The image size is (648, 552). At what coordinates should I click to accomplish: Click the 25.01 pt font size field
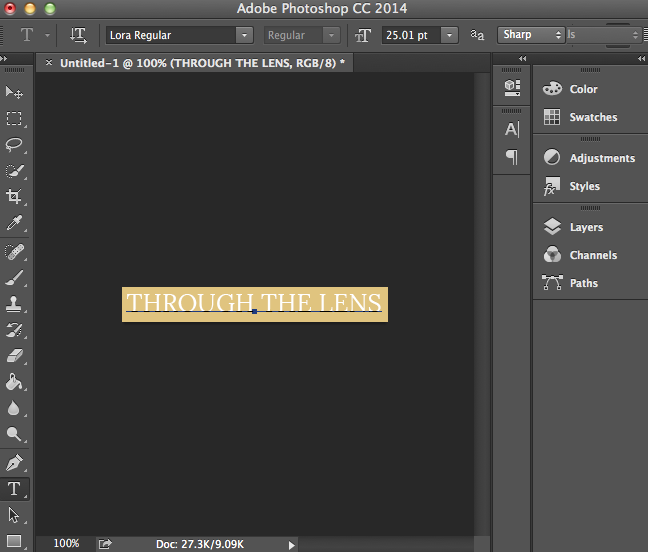click(411, 35)
